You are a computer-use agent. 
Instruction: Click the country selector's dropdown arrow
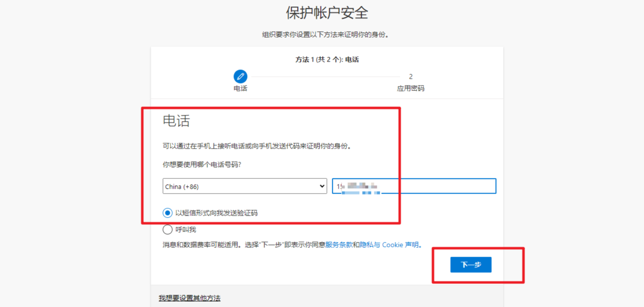322,186
